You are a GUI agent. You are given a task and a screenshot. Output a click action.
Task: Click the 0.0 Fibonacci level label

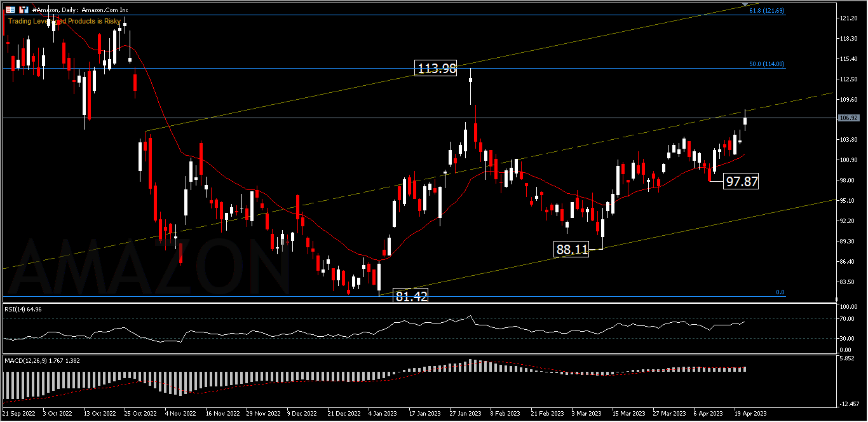click(781, 292)
